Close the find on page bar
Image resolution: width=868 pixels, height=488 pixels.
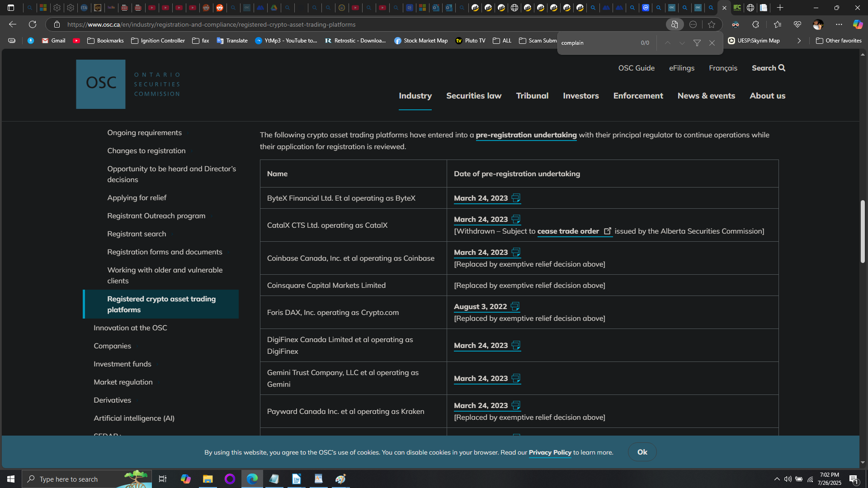click(x=712, y=43)
